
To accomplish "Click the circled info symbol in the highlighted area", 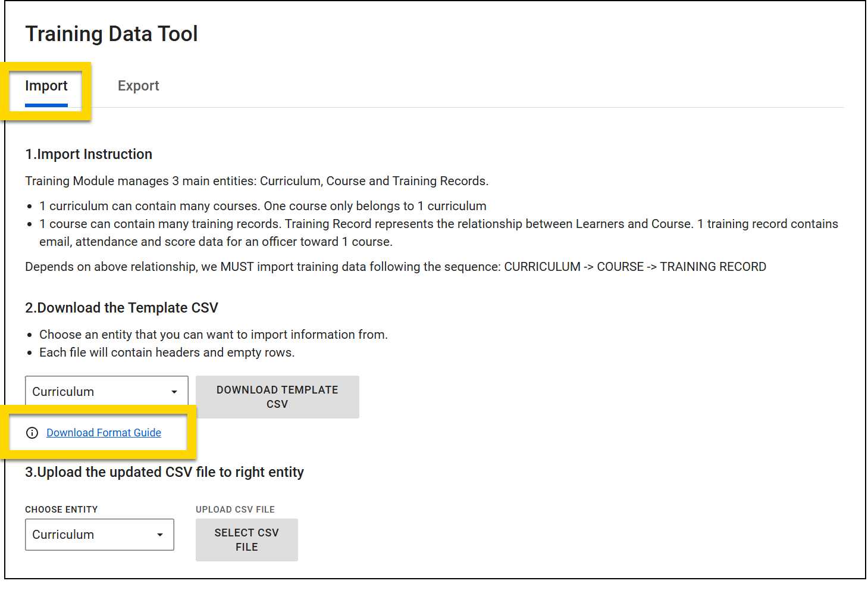I will point(32,433).
